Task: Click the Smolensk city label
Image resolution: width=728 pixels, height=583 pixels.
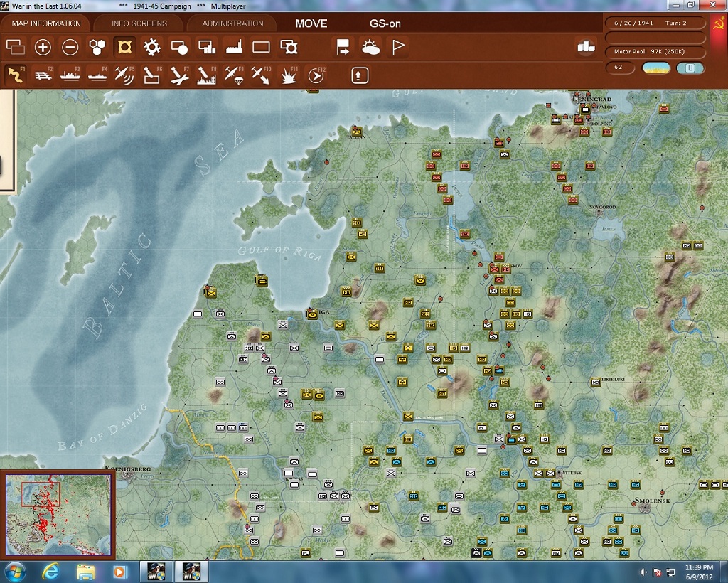Action: click(x=653, y=501)
